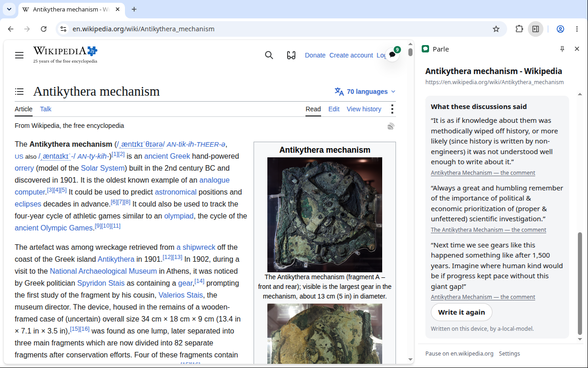Follow the ancient Greek link
The height and width of the screenshot is (368, 588).
[167, 156]
